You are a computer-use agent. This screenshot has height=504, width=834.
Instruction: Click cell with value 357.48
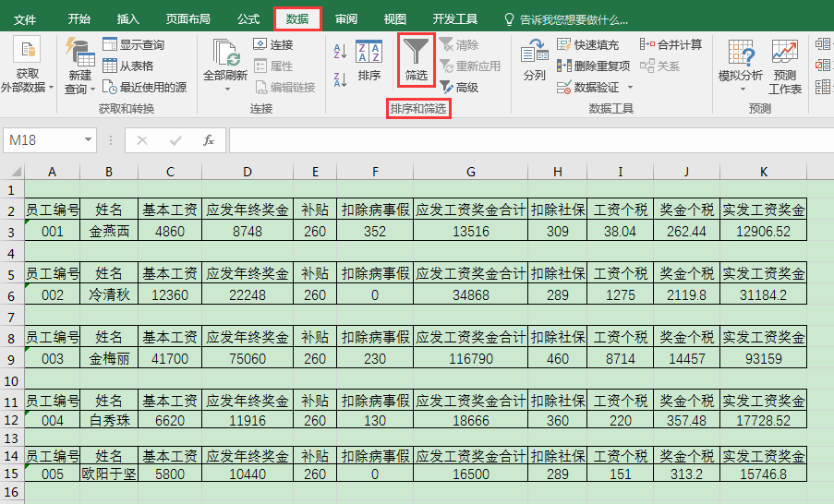point(686,421)
